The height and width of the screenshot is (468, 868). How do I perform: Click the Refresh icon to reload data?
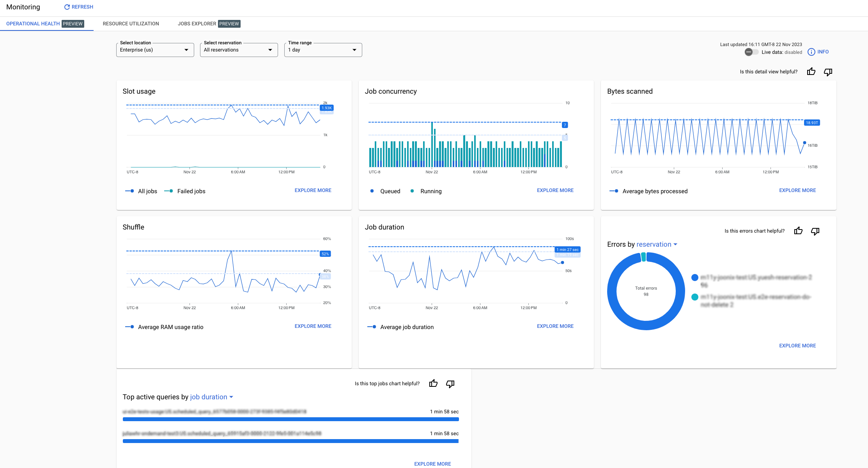67,7
